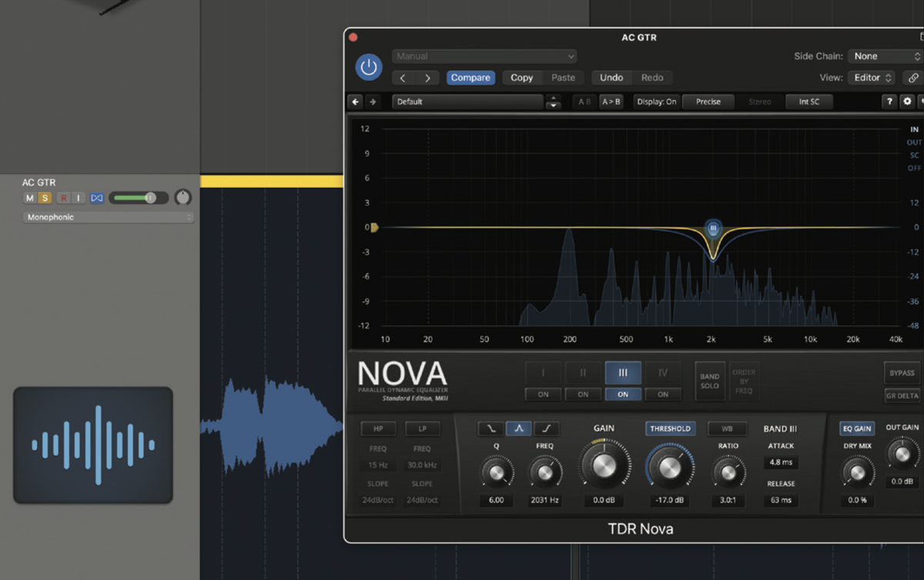Click the green volume slider on AC GTR
The height and width of the screenshot is (580, 924).
point(139,198)
